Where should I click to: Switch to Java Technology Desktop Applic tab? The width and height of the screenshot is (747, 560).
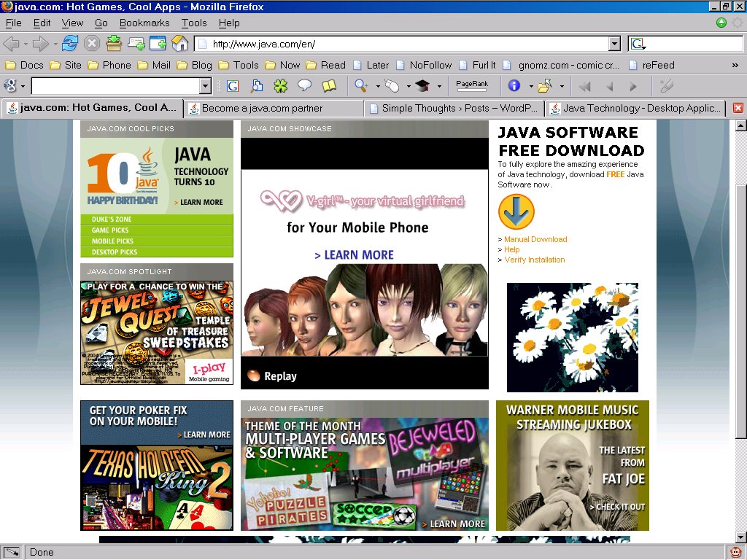point(635,108)
